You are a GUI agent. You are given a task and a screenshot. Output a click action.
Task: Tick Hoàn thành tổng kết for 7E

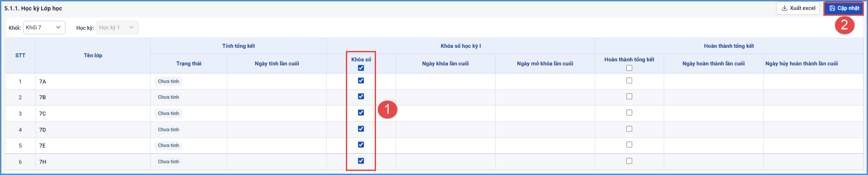(x=629, y=145)
